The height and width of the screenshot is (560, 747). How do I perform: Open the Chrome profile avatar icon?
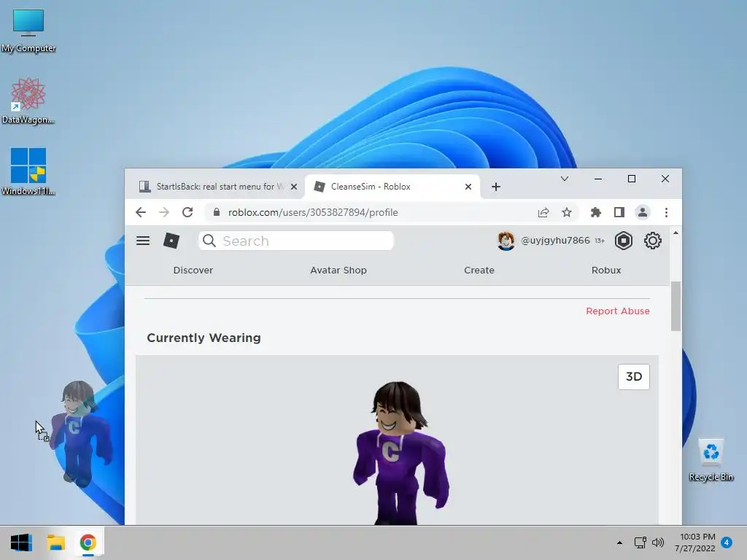[x=642, y=212]
